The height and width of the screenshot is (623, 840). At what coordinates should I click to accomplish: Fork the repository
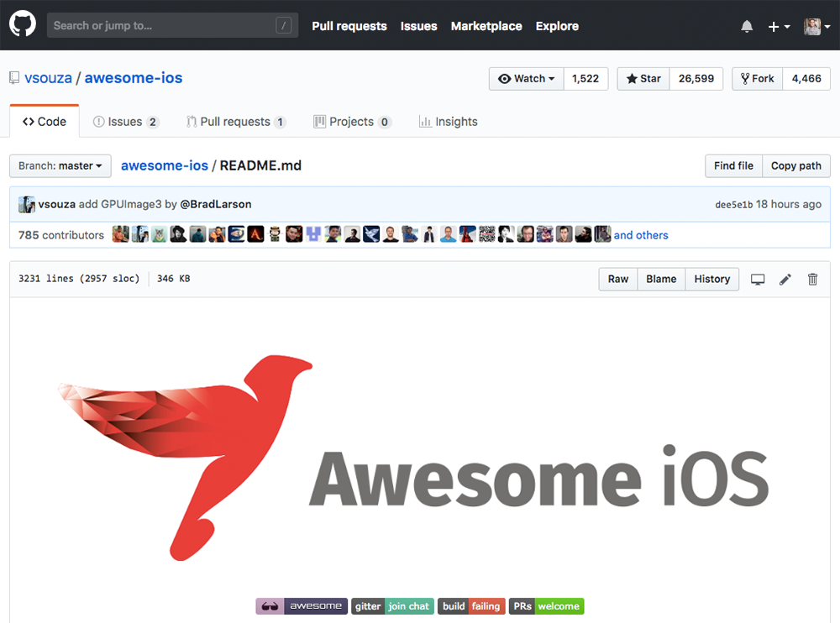point(758,79)
